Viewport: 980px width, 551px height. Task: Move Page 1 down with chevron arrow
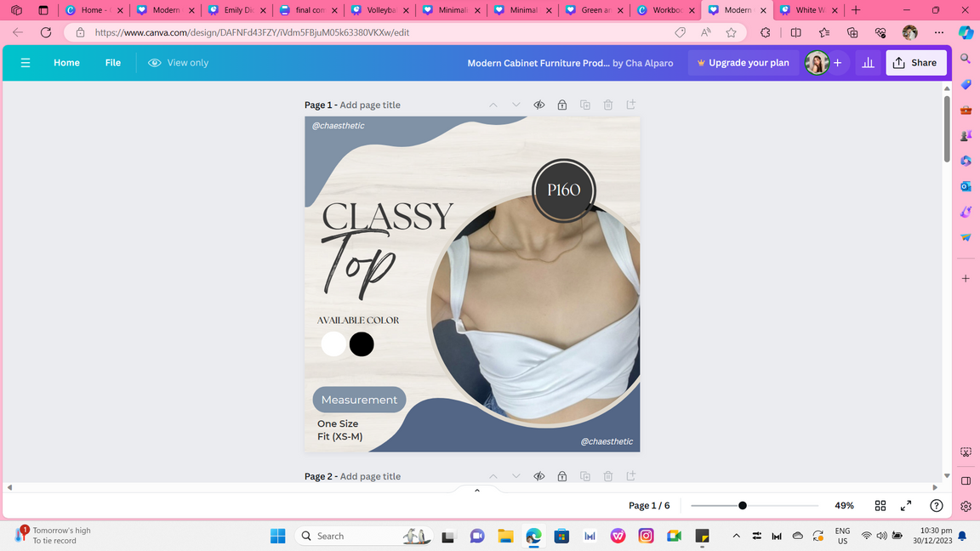pyautogui.click(x=516, y=105)
